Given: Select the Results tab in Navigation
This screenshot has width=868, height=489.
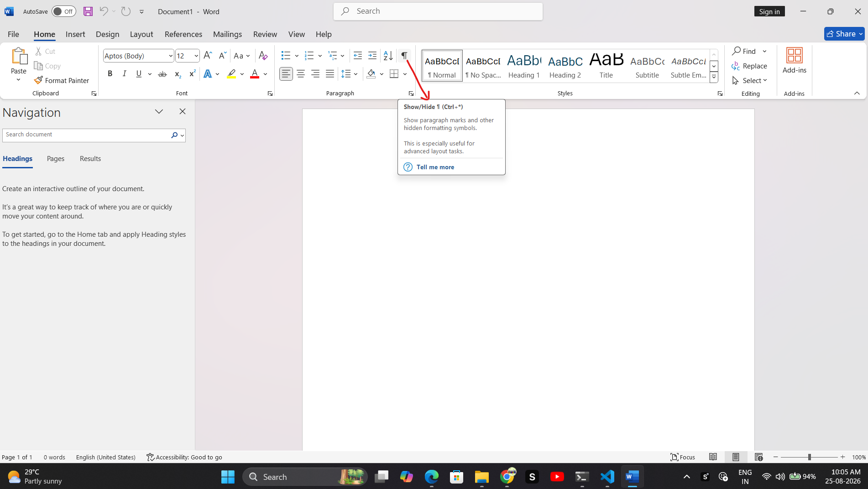Looking at the screenshot, I should 90,159.
